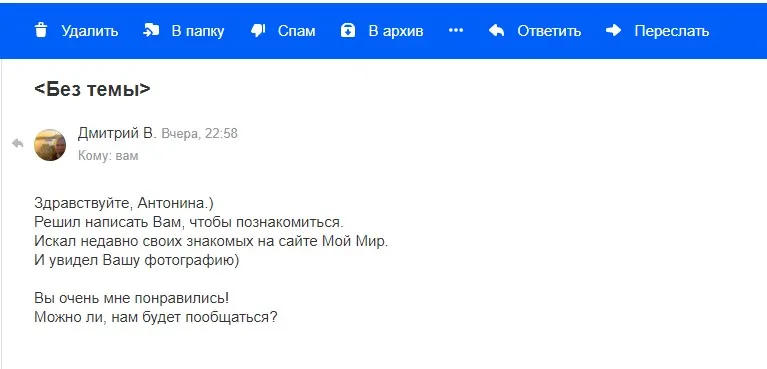The image size is (767, 369).
Task: Click the subject heading <Без темы>
Action: pyautogui.click(x=92, y=90)
